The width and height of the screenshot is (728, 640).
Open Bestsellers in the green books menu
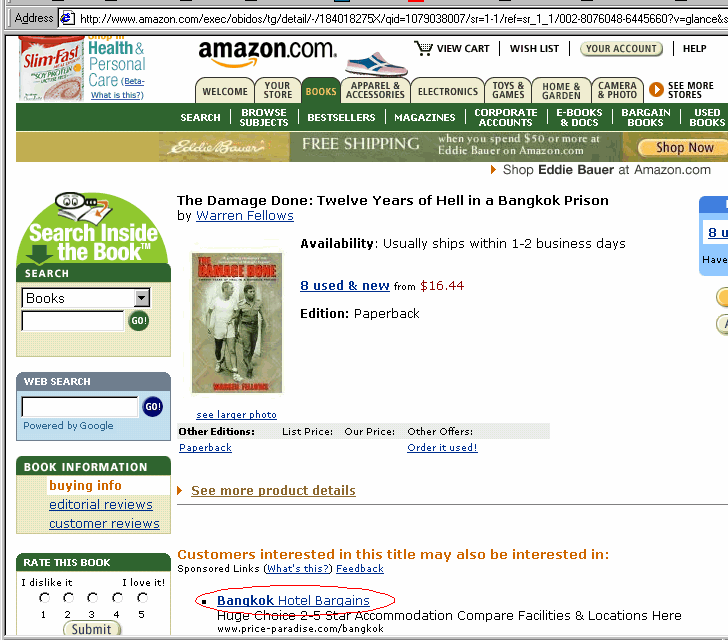click(341, 118)
